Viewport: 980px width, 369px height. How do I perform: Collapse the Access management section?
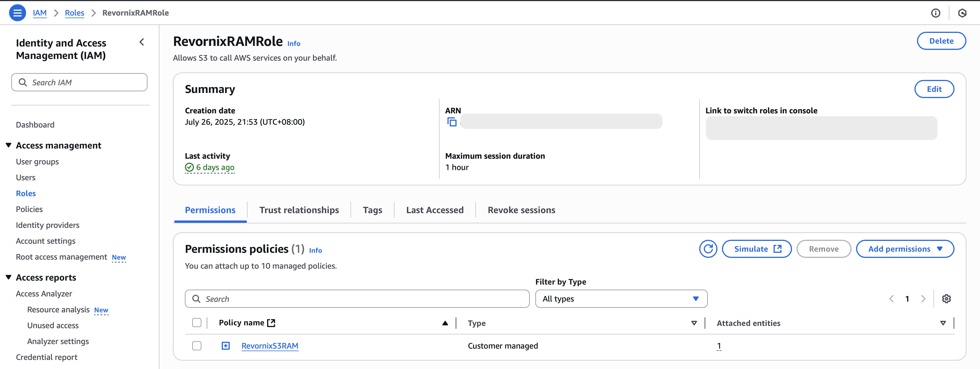9,145
